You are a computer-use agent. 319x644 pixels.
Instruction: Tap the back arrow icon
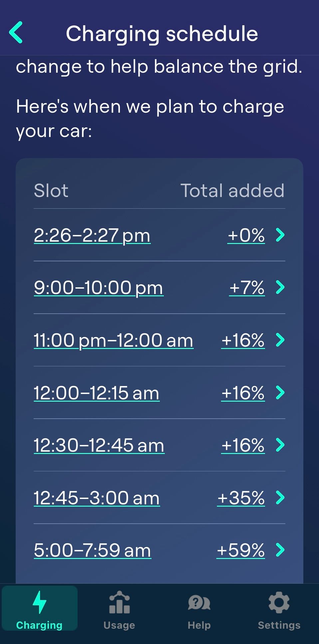[16, 33]
